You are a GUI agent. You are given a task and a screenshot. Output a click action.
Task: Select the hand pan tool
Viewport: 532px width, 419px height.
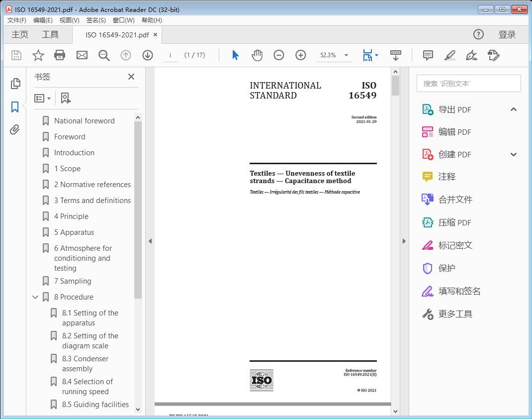(x=257, y=55)
